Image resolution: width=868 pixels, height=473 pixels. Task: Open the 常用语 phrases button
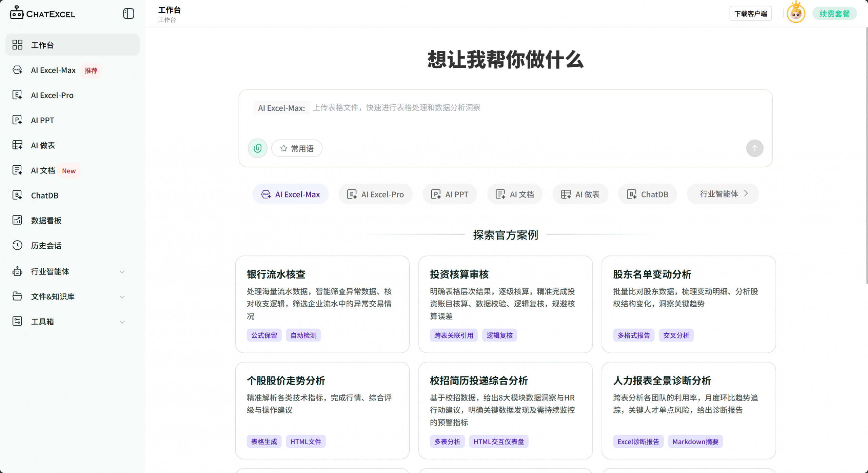(297, 148)
